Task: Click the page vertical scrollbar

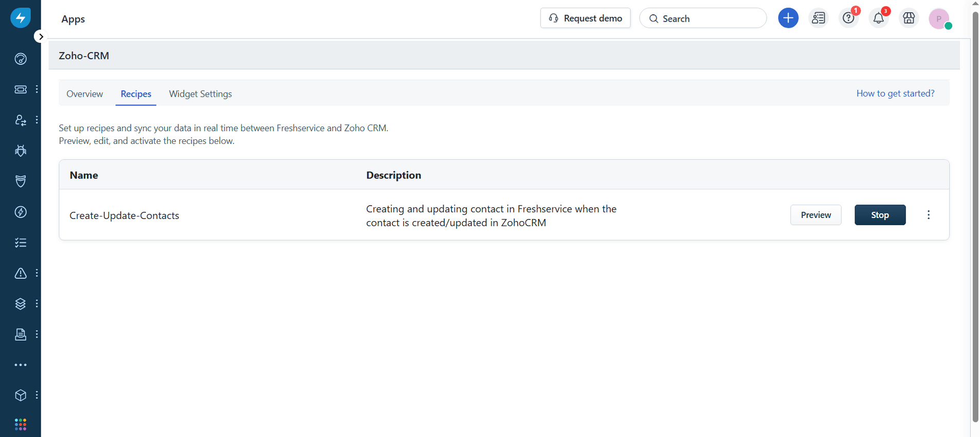Action: [x=975, y=216]
